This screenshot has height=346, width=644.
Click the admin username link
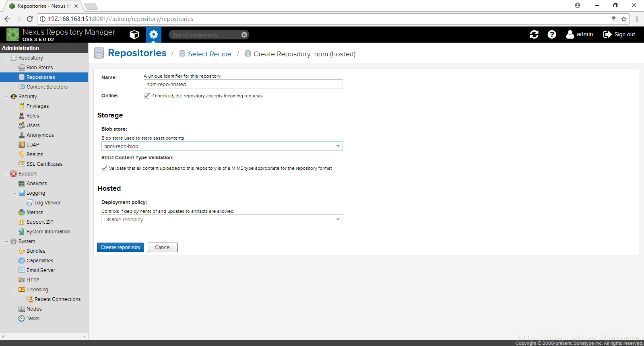click(x=585, y=35)
